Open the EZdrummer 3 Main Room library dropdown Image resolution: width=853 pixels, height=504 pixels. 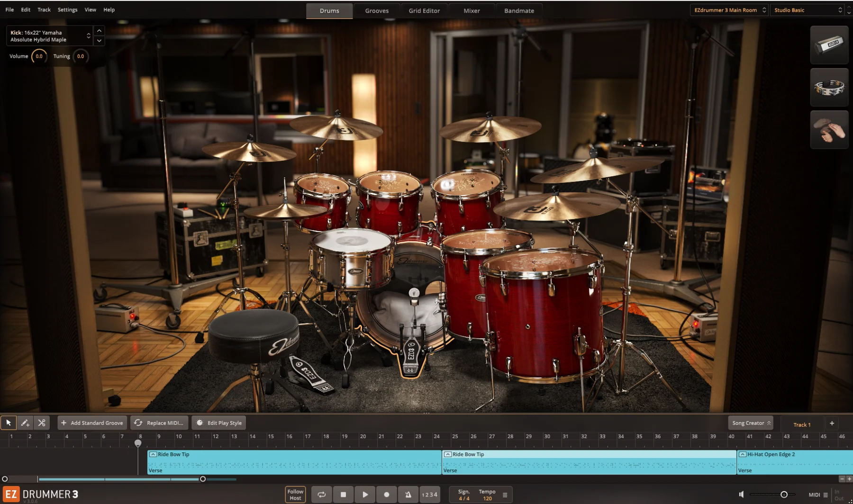[x=729, y=10]
